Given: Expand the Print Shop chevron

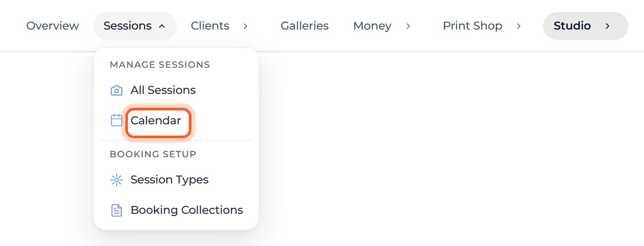Looking at the screenshot, I should click(x=519, y=26).
